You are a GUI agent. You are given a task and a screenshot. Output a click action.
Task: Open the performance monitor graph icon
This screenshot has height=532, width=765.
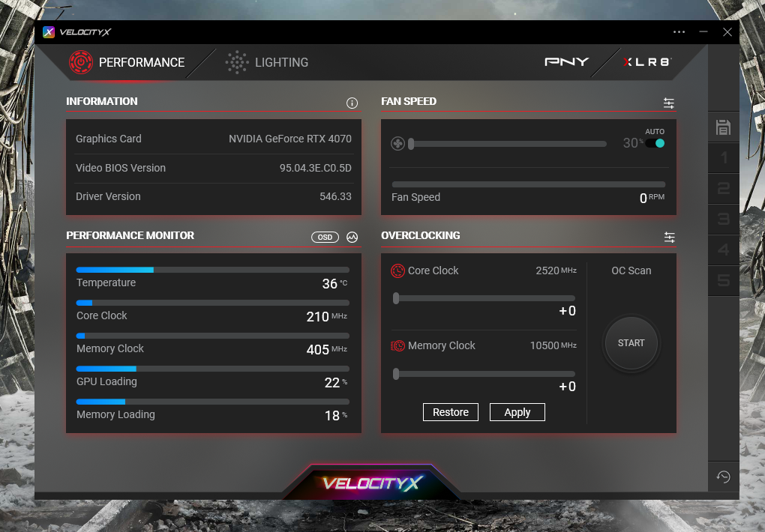[352, 237]
